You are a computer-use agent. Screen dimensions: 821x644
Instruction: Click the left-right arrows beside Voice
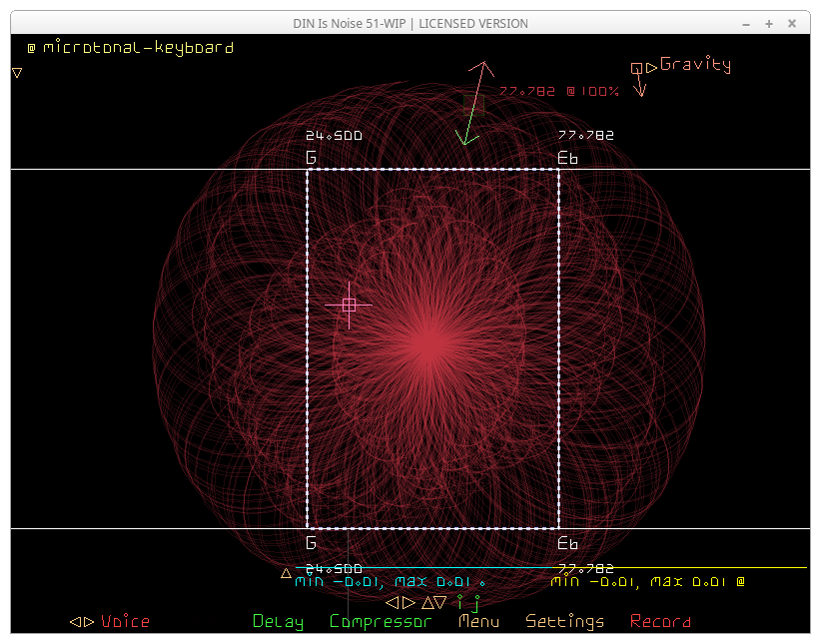point(82,621)
